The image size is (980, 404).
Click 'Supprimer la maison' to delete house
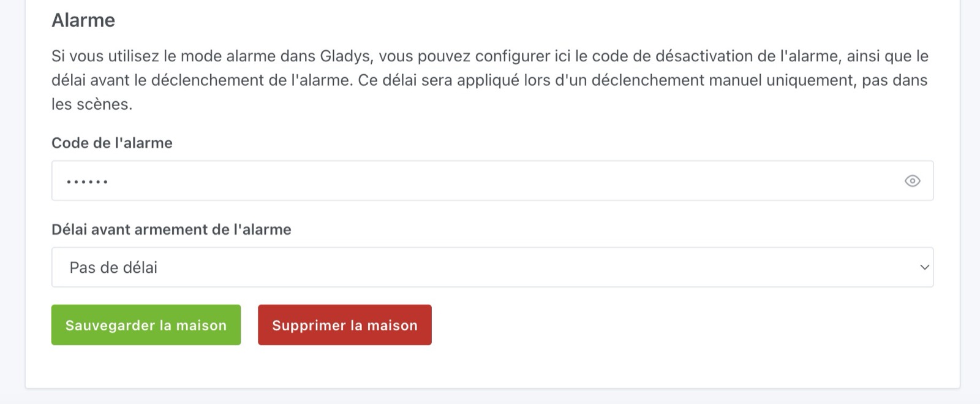(x=345, y=325)
